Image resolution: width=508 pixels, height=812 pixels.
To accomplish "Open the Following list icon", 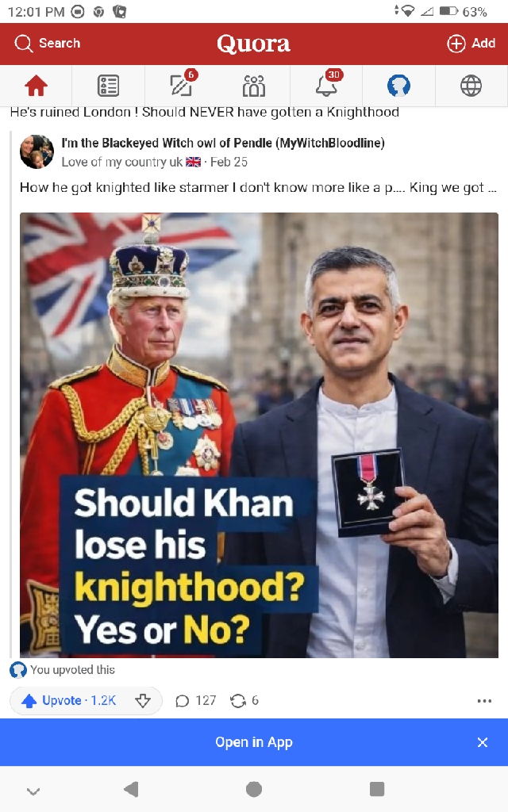I will [x=108, y=86].
